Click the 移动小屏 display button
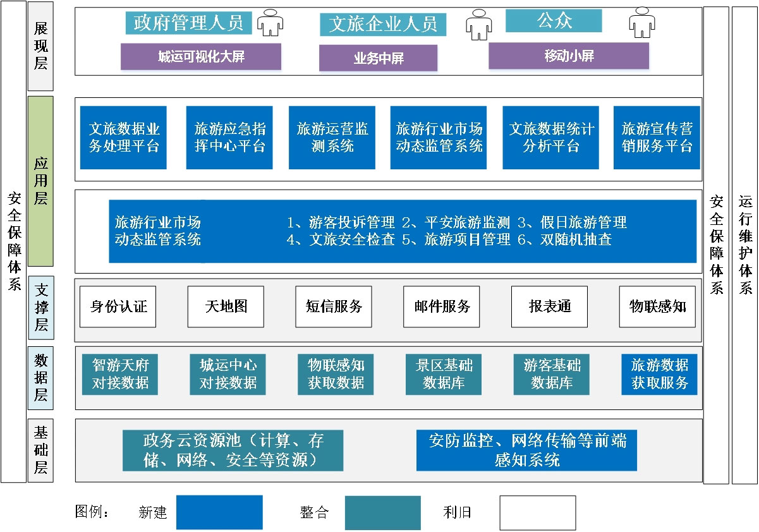The height and width of the screenshot is (532, 759). pos(568,56)
